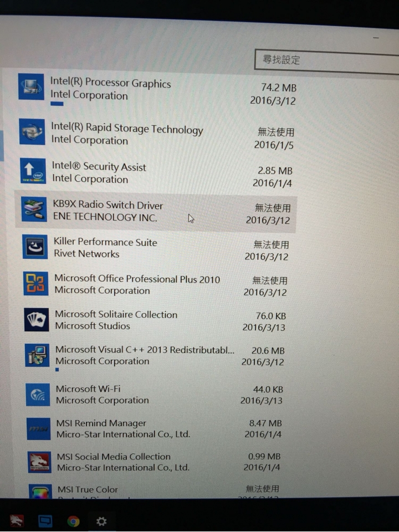The height and width of the screenshot is (532, 399).
Task: Click the 2.85 MB size value
Action: (x=275, y=171)
